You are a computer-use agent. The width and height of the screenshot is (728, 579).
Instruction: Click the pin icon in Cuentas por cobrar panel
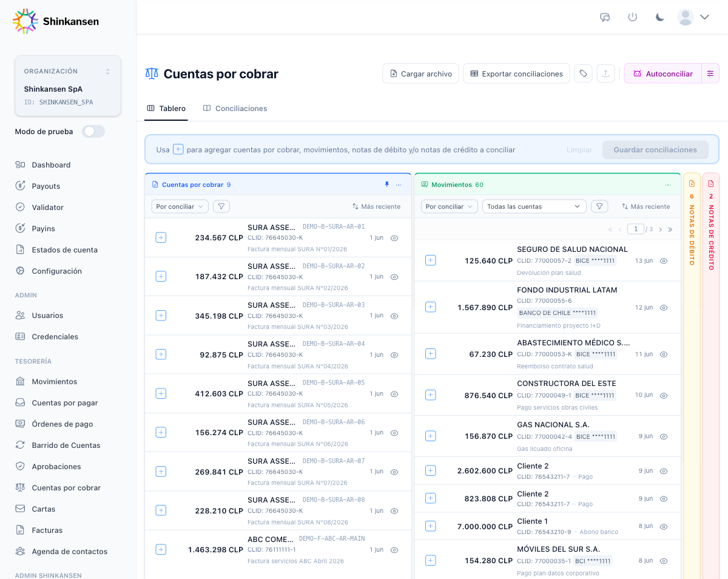coord(386,185)
